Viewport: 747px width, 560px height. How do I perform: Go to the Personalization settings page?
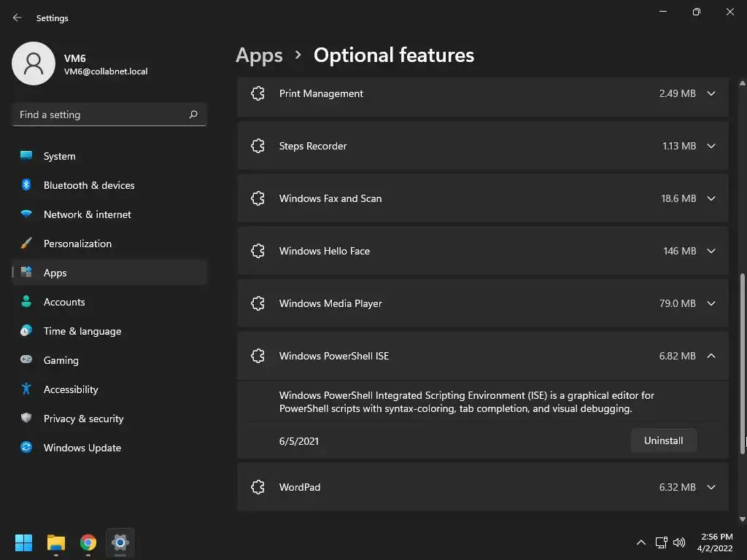point(77,244)
